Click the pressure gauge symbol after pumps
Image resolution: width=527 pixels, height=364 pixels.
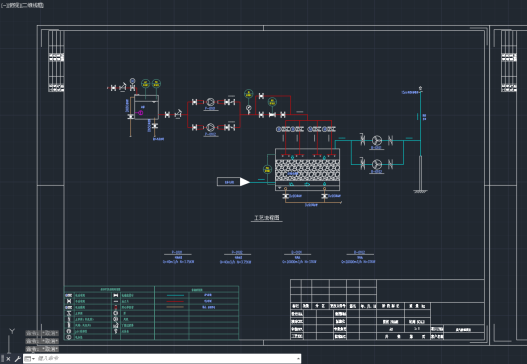(249, 108)
